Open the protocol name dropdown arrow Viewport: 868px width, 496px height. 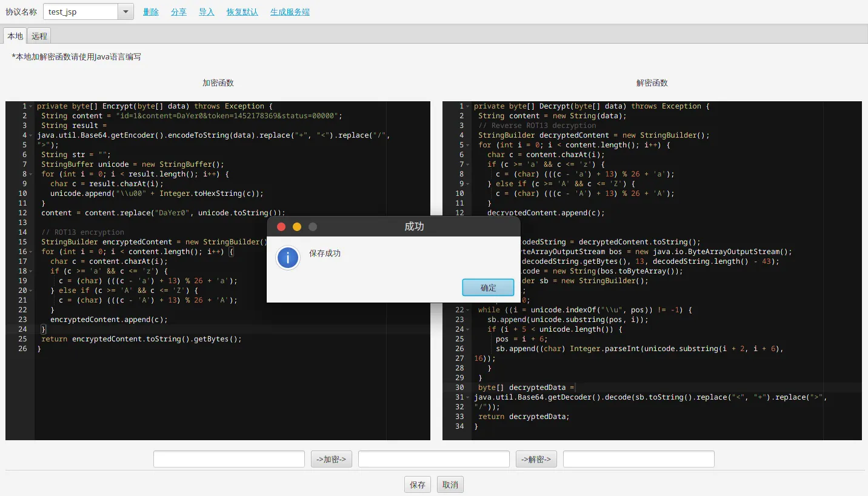[x=125, y=12]
